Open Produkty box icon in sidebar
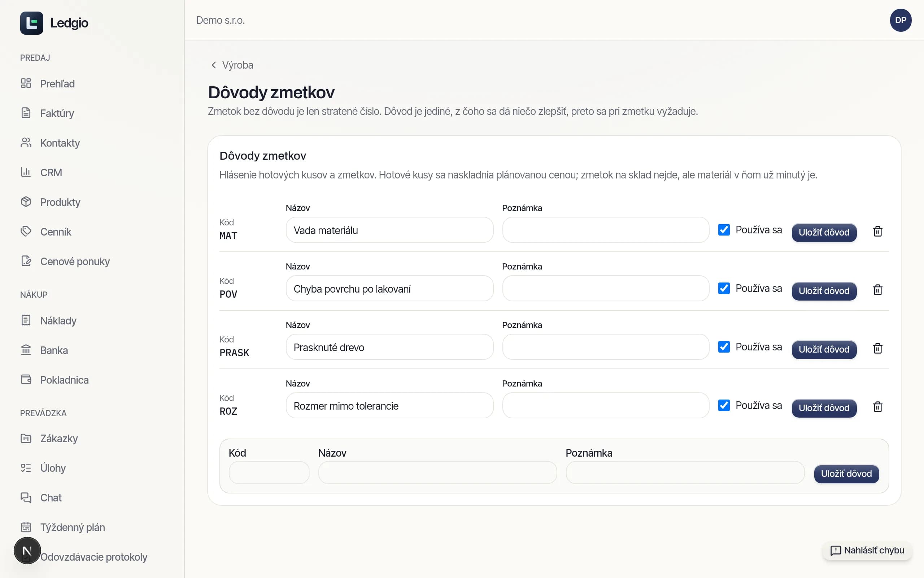The width and height of the screenshot is (924, 578). click(x=26, y=202)
